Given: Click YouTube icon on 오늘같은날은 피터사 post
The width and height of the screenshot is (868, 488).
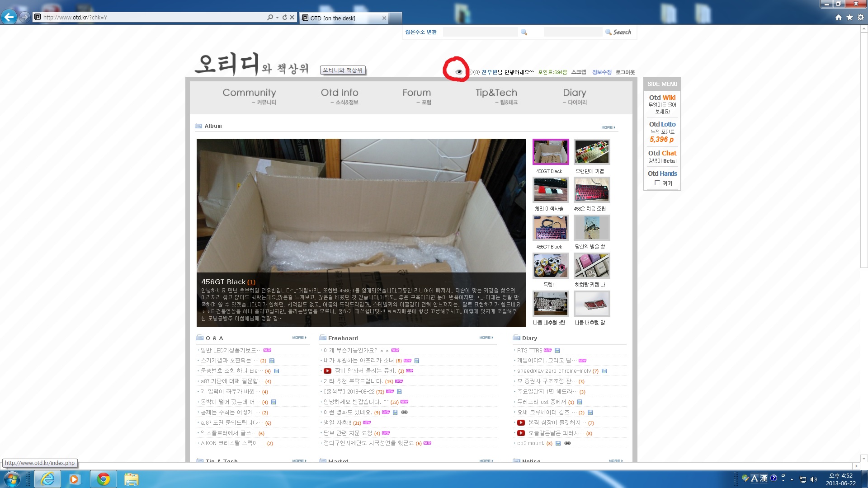Looking at the screenshot, I should coord(521,433).
